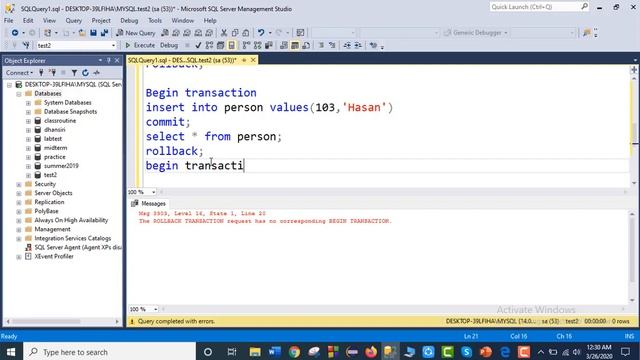The height and width of the screenshot is (360, 640).
Task: Switch to the Messages tab
Action: 149,203
